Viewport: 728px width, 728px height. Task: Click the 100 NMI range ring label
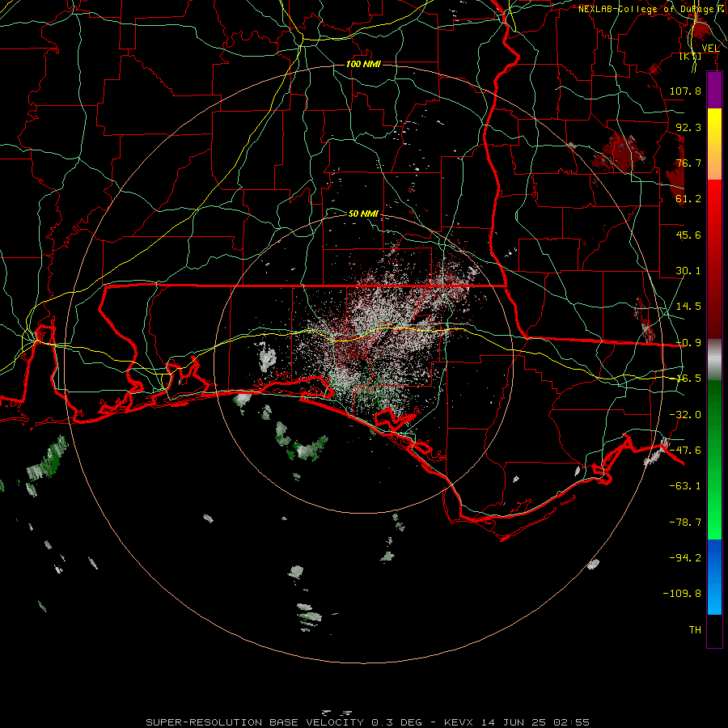point(363,64)
